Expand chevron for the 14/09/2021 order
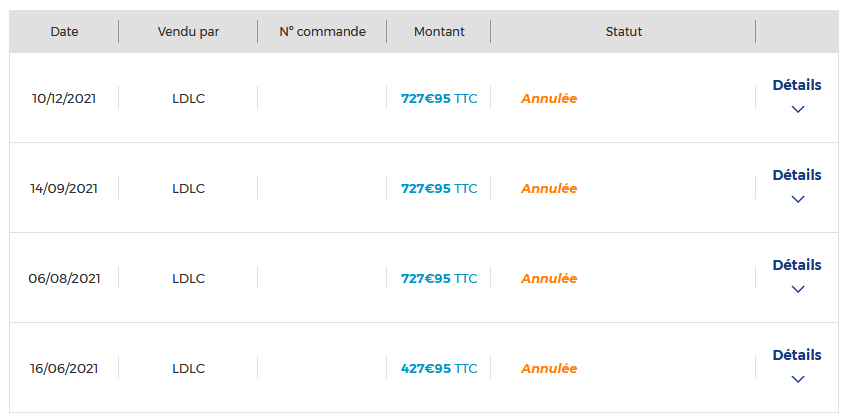 [797, 199]
